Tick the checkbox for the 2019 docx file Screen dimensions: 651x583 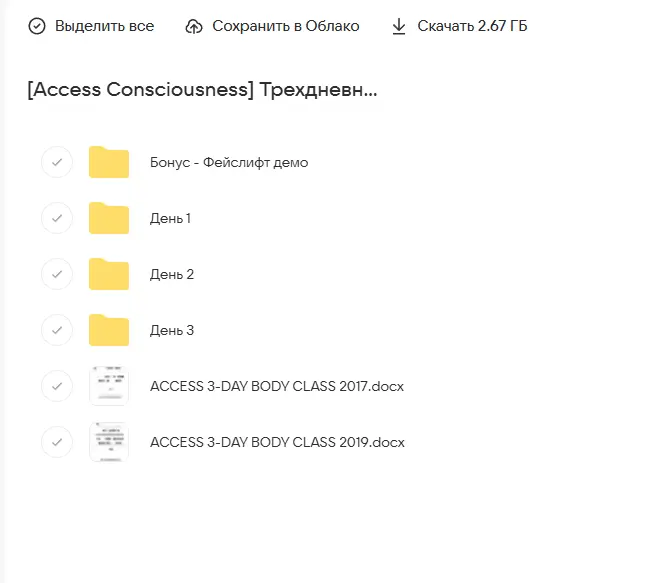[57, 442]
